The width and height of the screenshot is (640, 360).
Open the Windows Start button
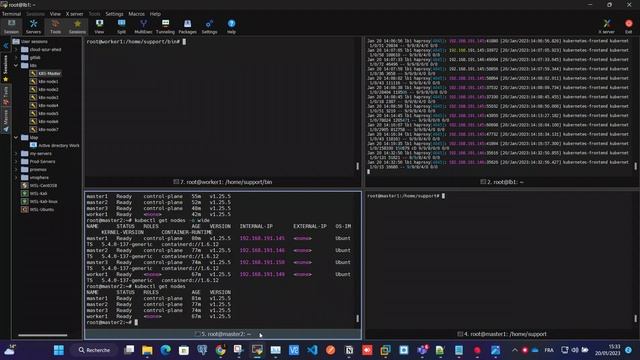59,350
